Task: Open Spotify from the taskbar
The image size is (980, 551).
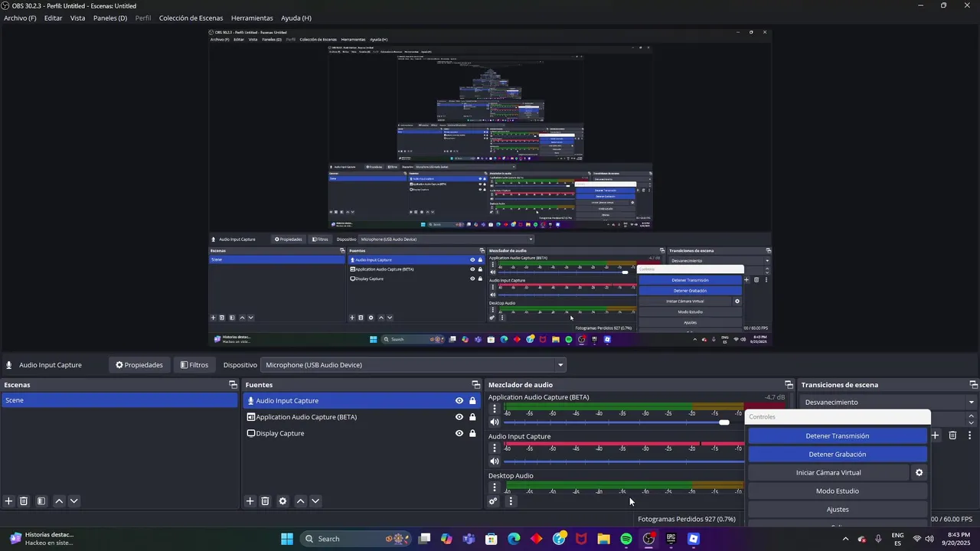Action: tap(626, 539)
